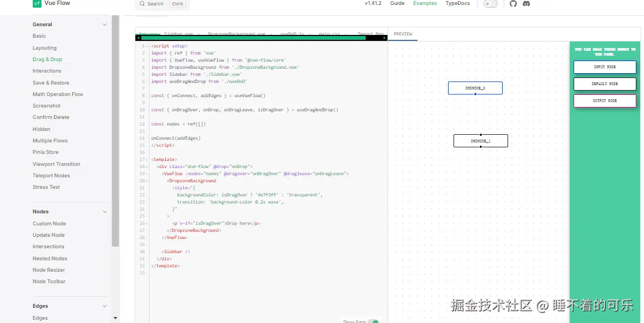This screenshot has height=323, width=644.
Task: Click the INPUT NODE draggable item
Action: tap(605, 67)
